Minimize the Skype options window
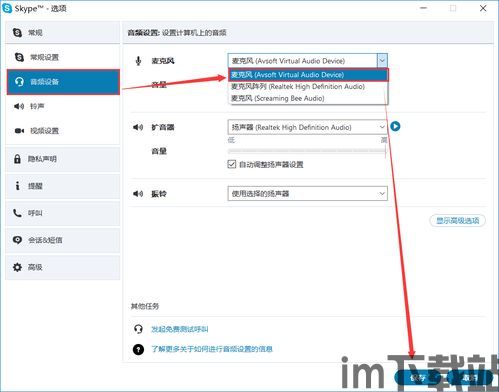This screenshot has height=392, width=499. 423,8
